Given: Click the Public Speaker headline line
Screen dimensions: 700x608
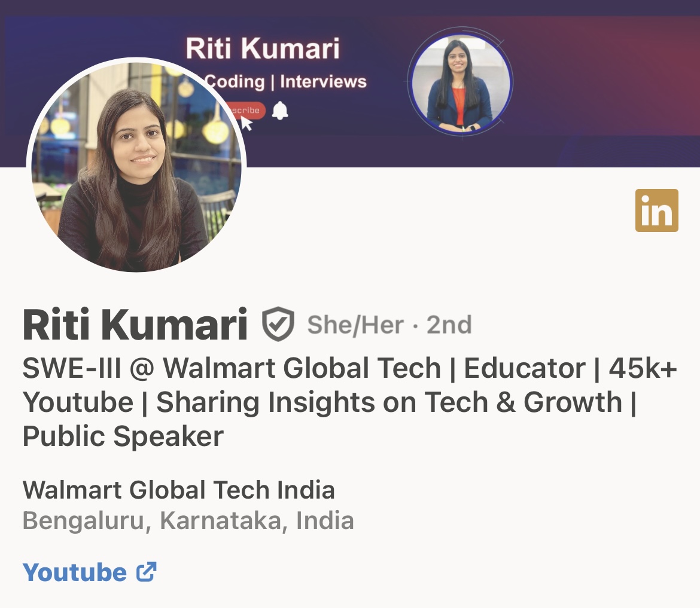Looking at the screenshot, I should point(123,436).
